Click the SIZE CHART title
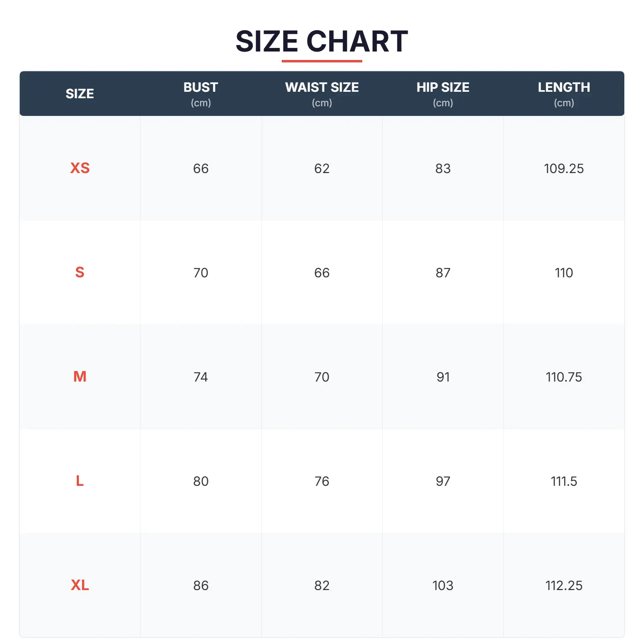The height and width of the screenshot is (644, 644). pos(322,41)
